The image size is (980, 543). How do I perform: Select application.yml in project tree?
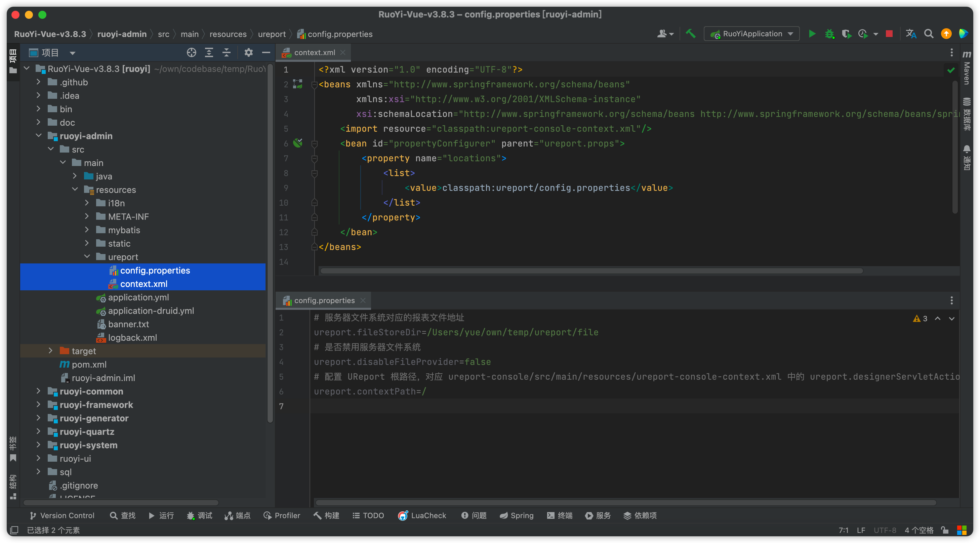coord(138,297)
